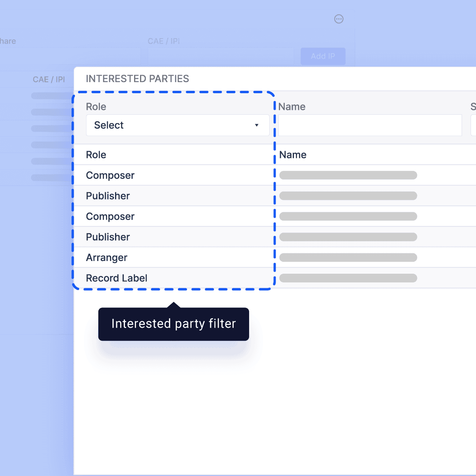Screen dimensions: 476x476
Task: Click the Name column header
Action: [293, 155]
